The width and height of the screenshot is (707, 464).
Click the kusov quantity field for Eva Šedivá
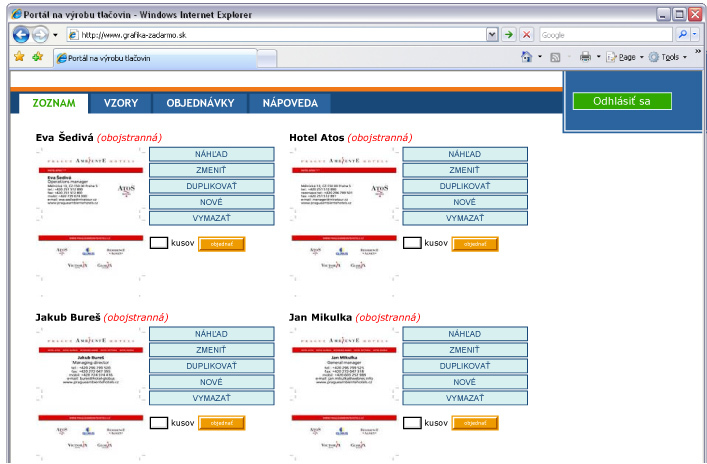pos(159,243)
